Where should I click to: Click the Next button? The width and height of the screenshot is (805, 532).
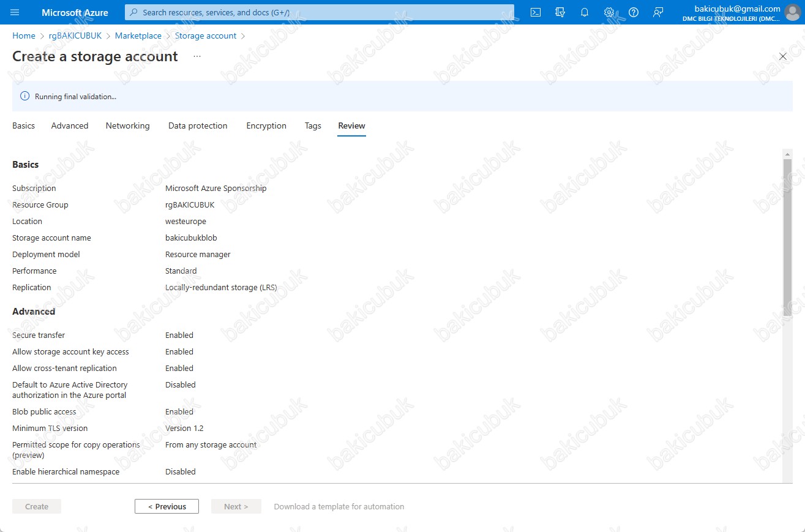coord(236,506)
